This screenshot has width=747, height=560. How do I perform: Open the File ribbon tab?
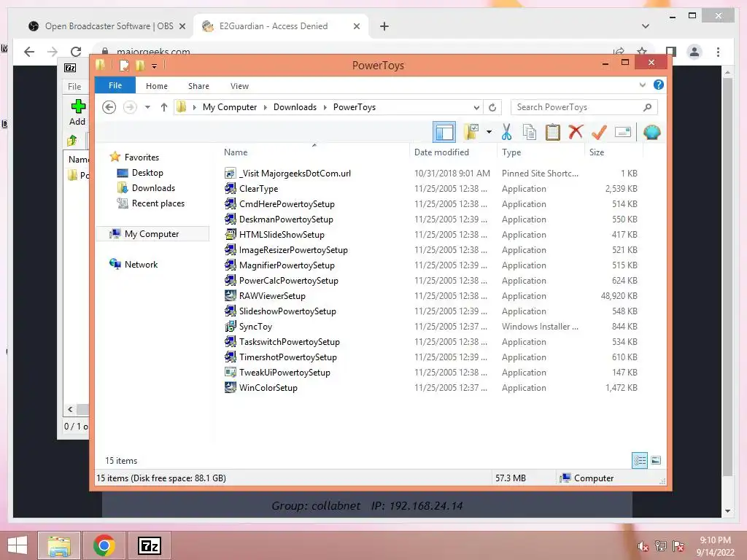115,85
